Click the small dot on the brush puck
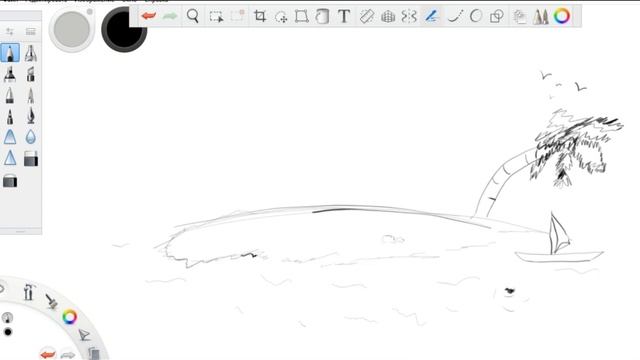This screenshot has width=640, height=360. [x=89, y=12]
